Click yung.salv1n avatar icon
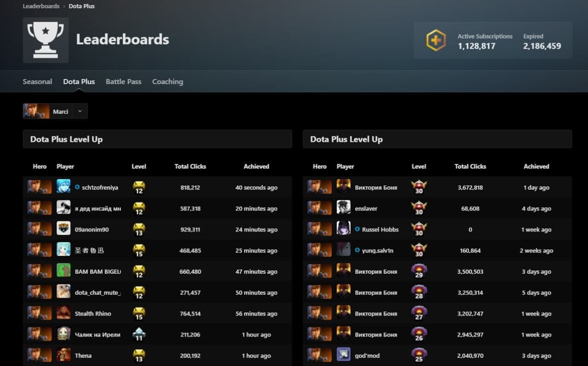588x366 pixels. tap(344, 250)
